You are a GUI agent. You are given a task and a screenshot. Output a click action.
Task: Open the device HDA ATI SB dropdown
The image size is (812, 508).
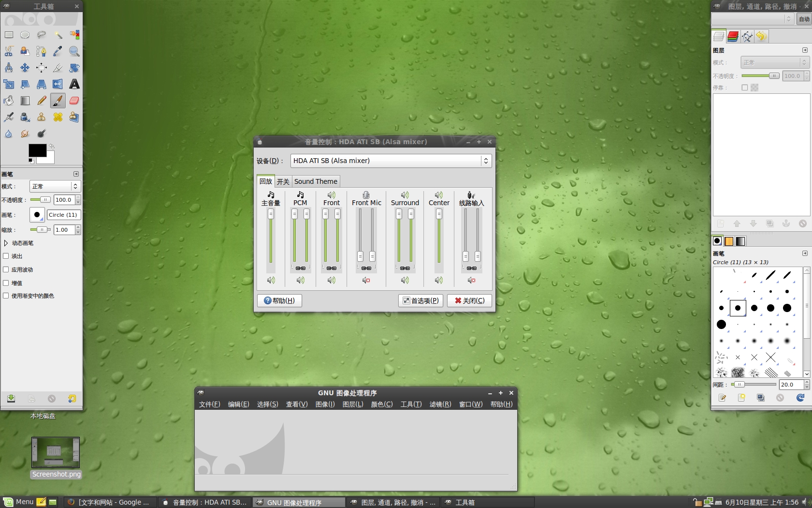pos(391,161)
